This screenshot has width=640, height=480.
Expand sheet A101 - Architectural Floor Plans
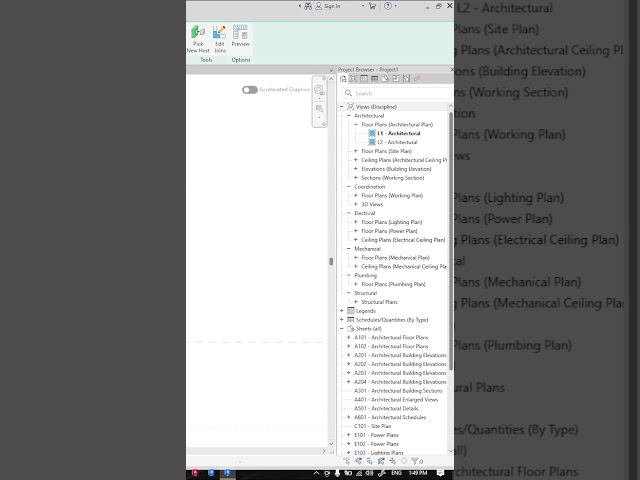coord(349,337)
